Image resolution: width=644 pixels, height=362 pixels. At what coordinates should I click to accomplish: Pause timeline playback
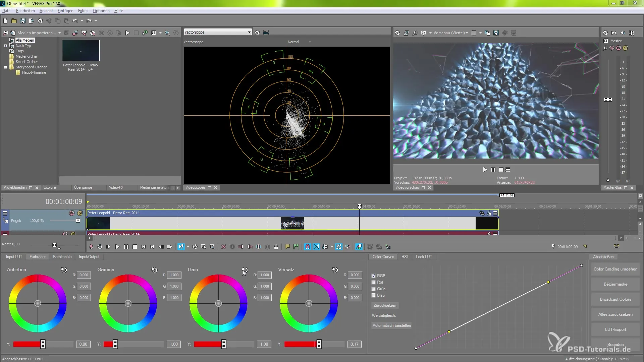126,247
